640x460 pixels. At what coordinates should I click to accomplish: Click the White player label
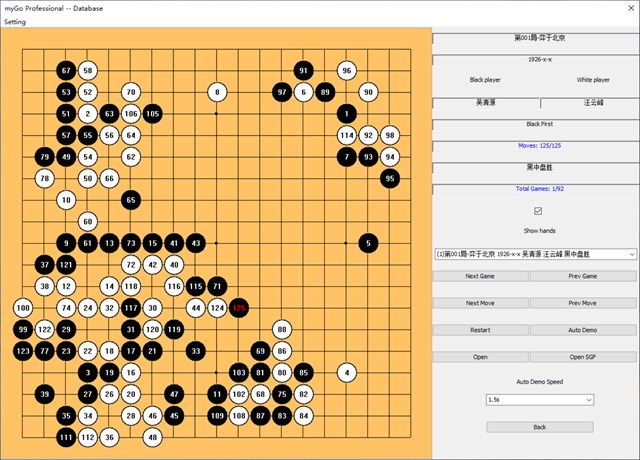tap(593, 80)
